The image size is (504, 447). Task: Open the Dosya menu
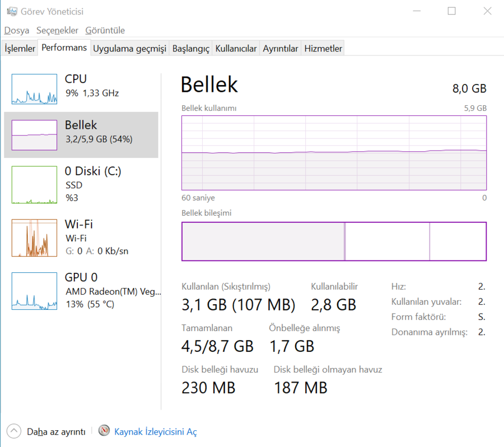pos(17,30)
